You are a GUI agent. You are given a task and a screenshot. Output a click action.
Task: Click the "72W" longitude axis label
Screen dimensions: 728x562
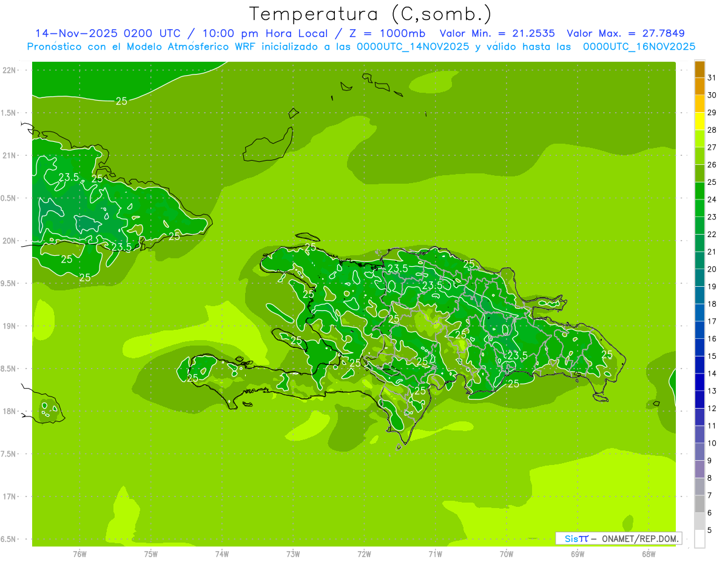click(364, 554)
